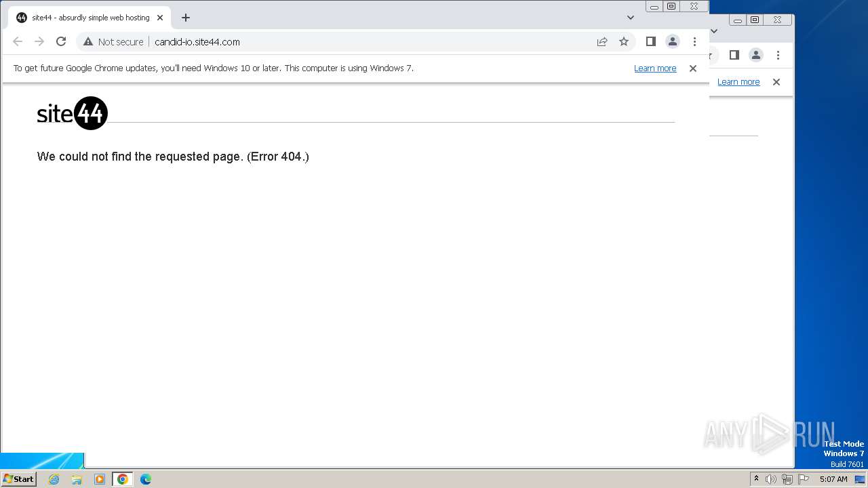868x488 pixels.
Task: Maximize the front Chrome window
Action: 671,6
